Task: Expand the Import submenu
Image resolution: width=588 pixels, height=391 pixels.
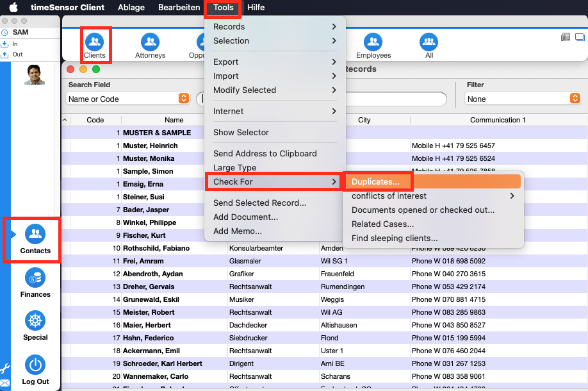Action: click(x=275, y=76)
